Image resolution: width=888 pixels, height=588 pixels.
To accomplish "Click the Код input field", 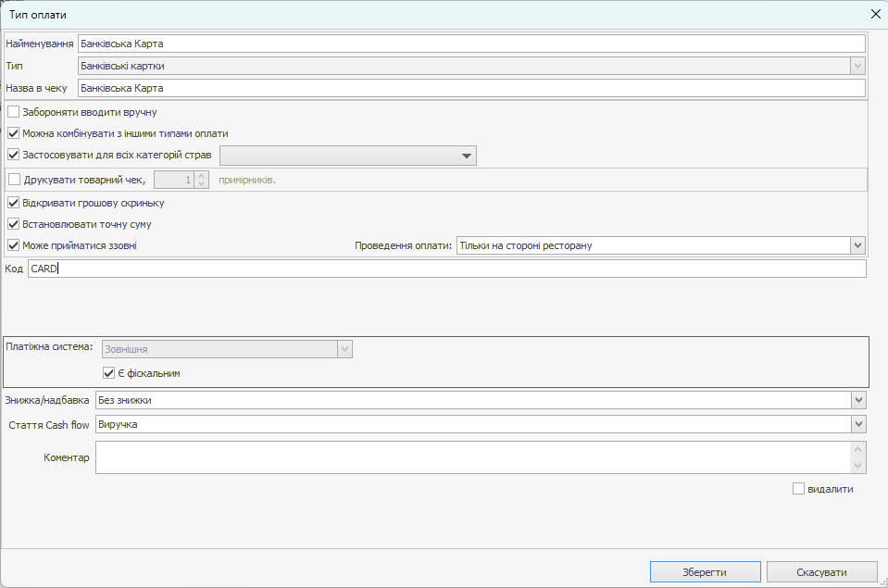I will coord(446,269).
